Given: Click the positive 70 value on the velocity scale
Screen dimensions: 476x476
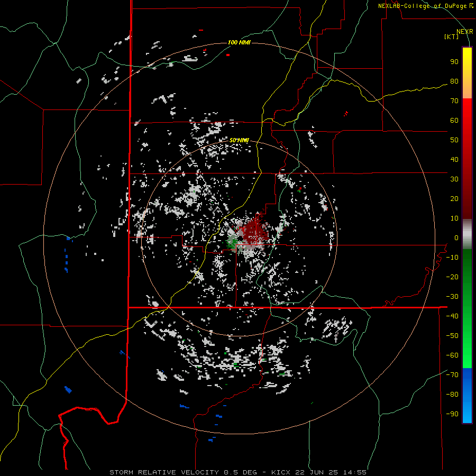Looking at the screenshot, I should (x=454, y=101).
